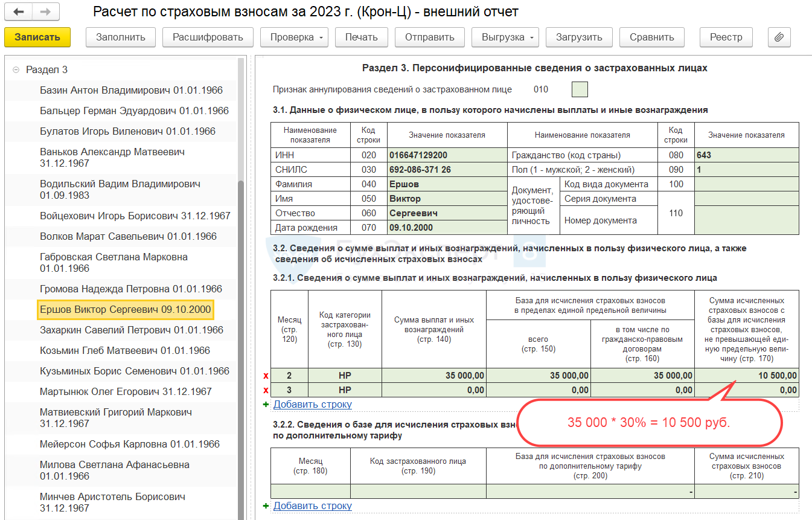Open the Проверка dropdown menu

coord(293,37)
